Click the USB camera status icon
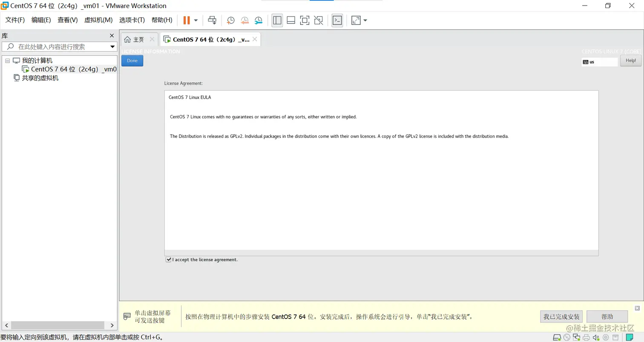Viewport: 644px width, 342px height. coord(606,338)
